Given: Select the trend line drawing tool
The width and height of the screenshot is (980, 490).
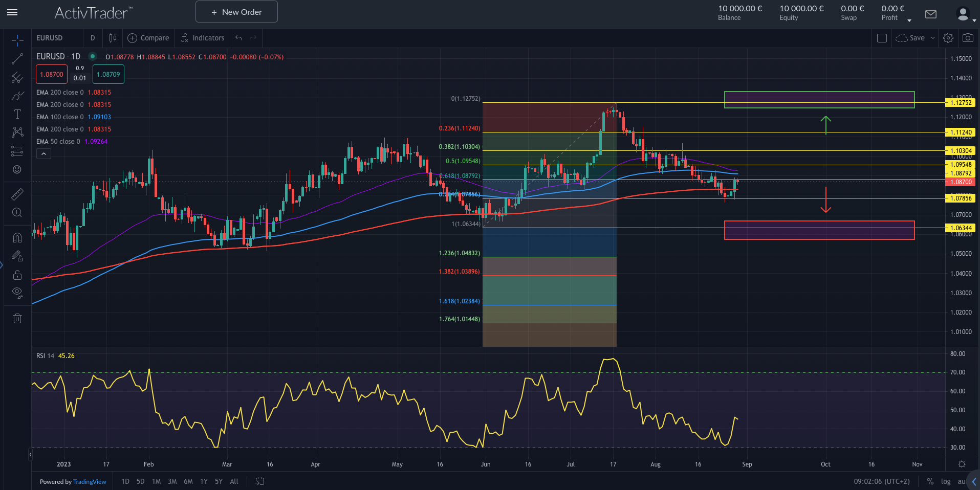Looking at the screenshot, I should point(17,58).
